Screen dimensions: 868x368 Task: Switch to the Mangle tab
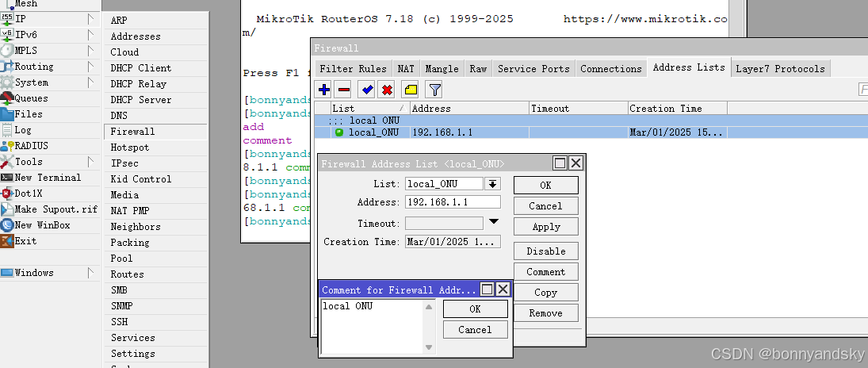click(x=442, y=69)
